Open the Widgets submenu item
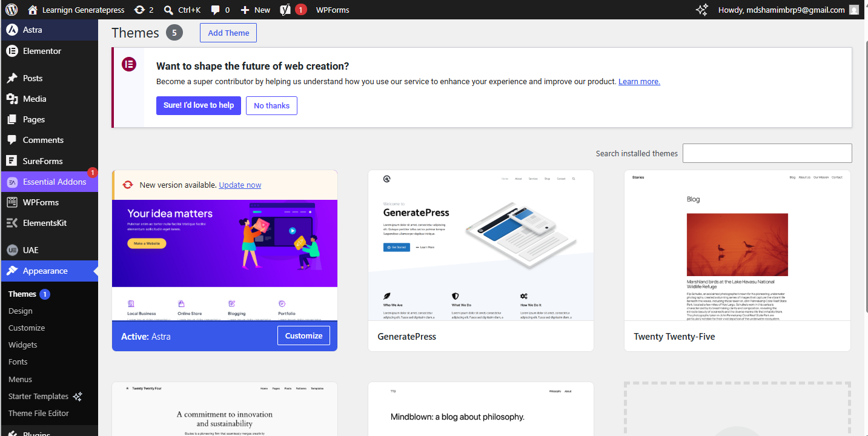Viewport: 868px width, 436px height. [x=23, y=345]
